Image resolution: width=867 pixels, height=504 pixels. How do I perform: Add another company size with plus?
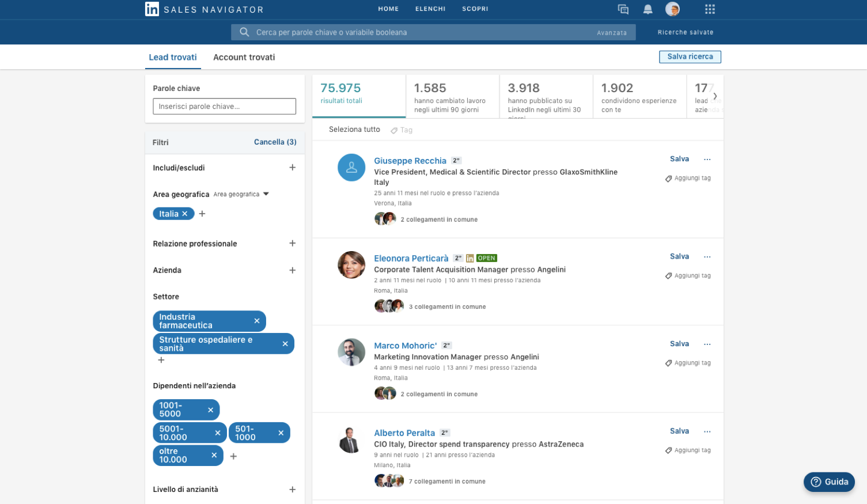click(x=233, y=456)
